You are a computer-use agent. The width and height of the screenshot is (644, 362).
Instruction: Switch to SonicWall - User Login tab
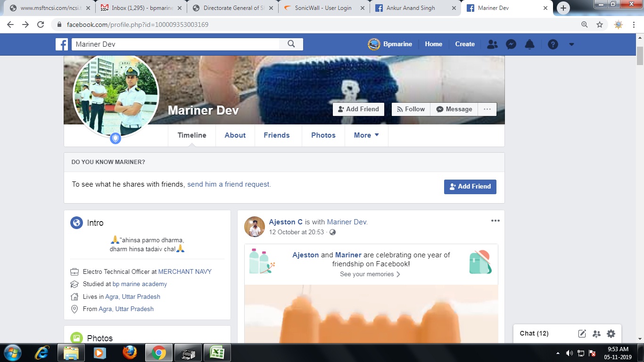click(324, 8)
